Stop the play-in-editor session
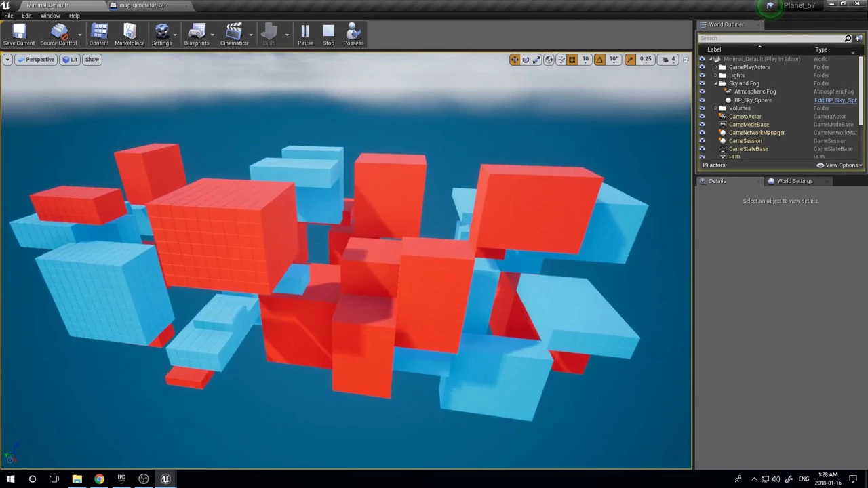 [x=328, y=35]
